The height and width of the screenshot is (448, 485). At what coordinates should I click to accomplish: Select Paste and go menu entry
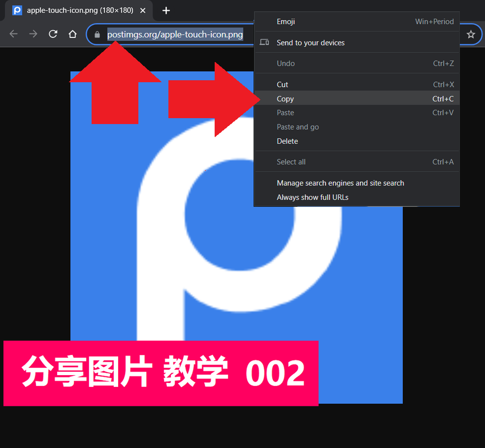357,127
